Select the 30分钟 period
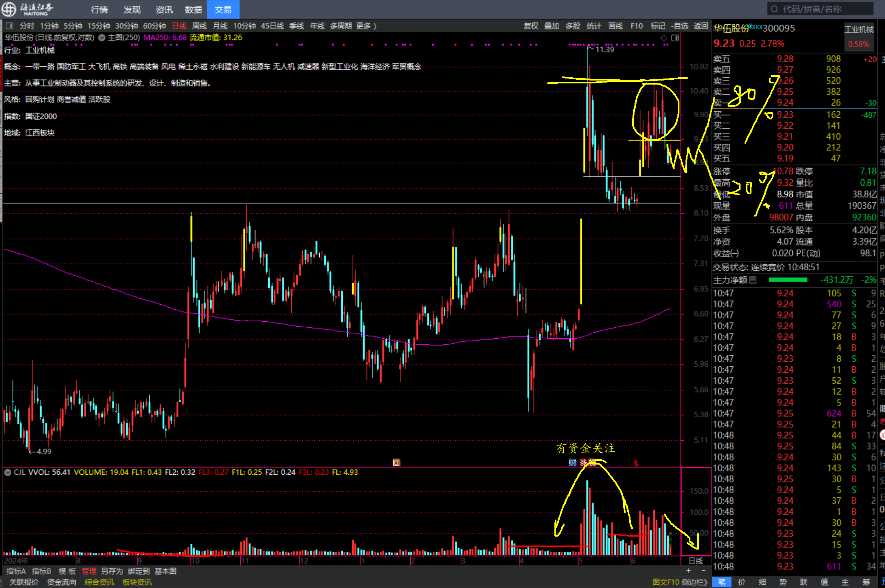 coord(127,26)
